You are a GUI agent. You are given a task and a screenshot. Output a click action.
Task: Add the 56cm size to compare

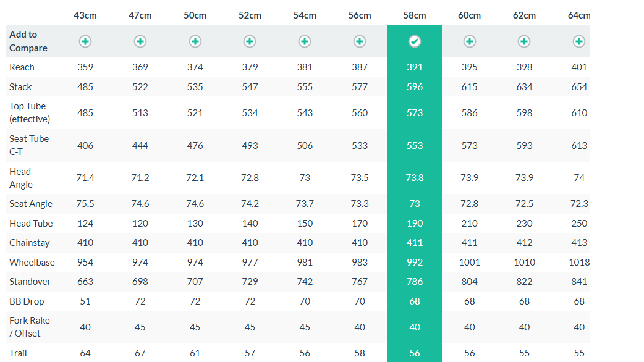point(360,41)
